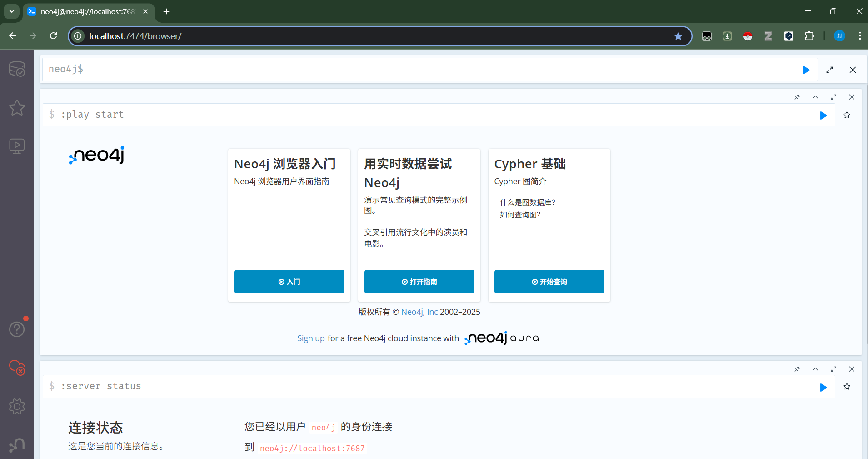Click the 开始查询 button
This screenshot has height=459, width=868.
pyautogui.click(x=549, y=282)
